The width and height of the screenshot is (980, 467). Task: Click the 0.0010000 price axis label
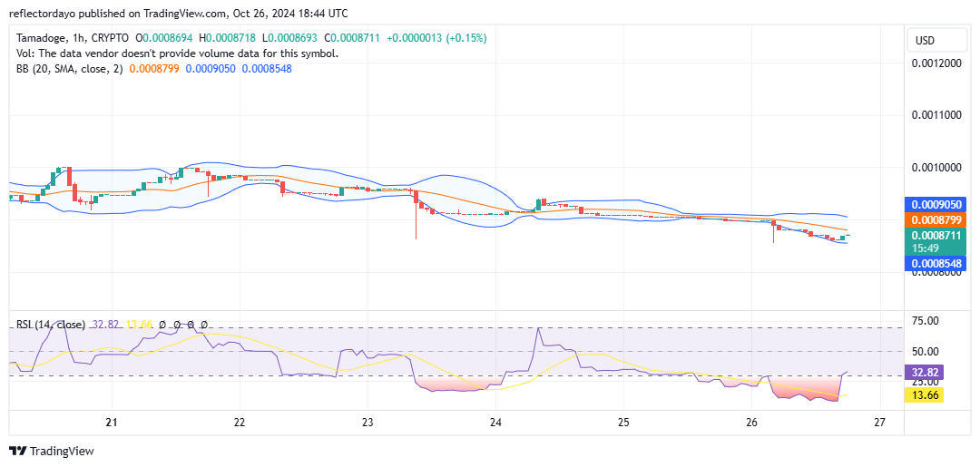936,168
